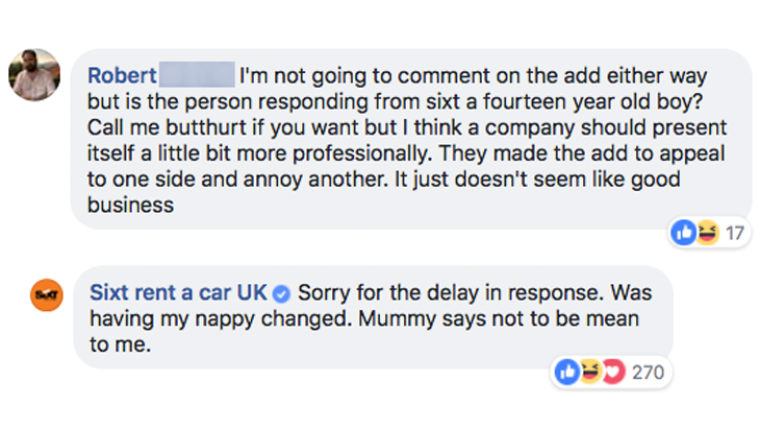Click the haha emoji on Sixt's reply
This screenshot has height=428, width=760.
click(590, 372)
